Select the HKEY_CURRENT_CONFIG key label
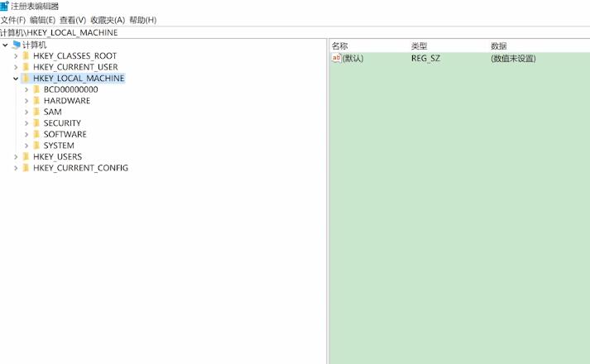 click(x=80, y=168)
